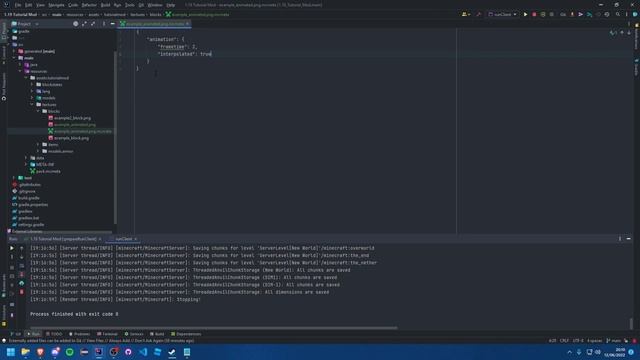The height and width of the screenshot is (360, 640).
Task: Click the red Stop button in top toolbar
Action: [534, 14]
